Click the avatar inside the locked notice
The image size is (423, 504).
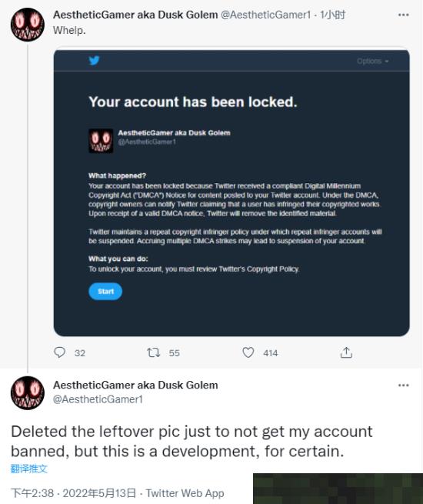pyautogui.click(x=101, y=141)
